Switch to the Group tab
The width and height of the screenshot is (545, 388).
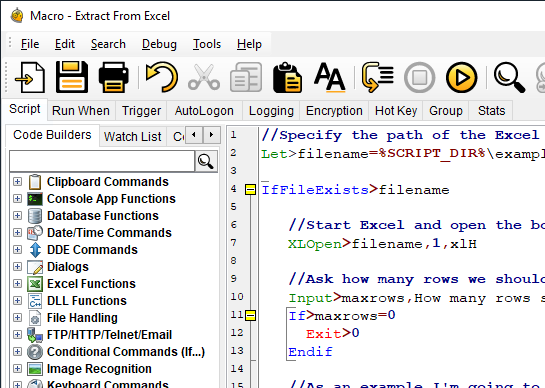tap(446, 111)
